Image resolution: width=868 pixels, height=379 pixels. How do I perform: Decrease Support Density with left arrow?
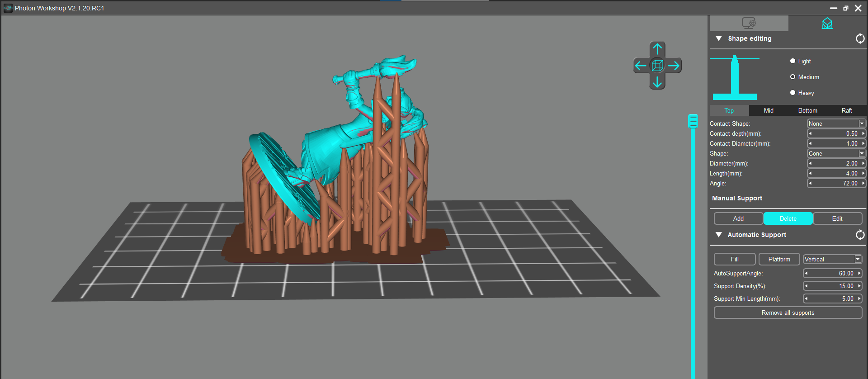click(x=806, y=286)
